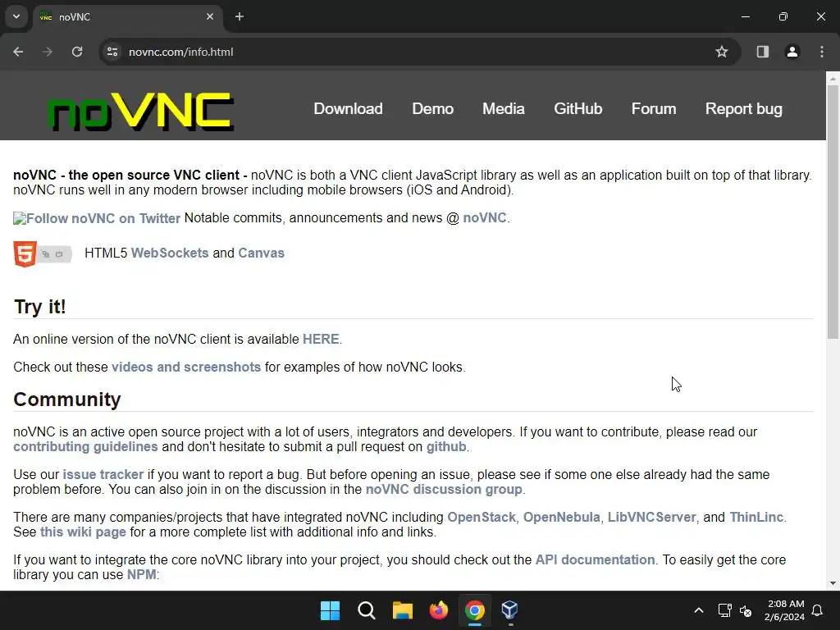840x630 pixels.
Task: Click the HERE online client link
Action: [x=321, y=339]
